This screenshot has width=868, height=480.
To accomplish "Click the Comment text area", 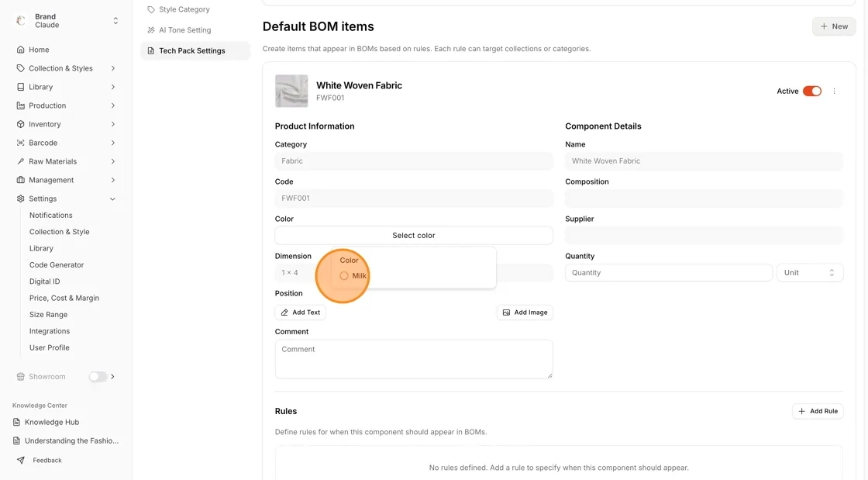I will [414, 359].
